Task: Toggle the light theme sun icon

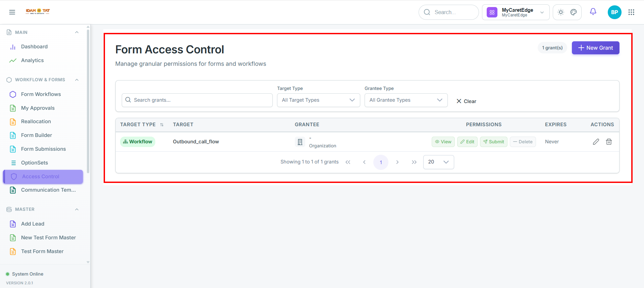Action: pos(561,12)
